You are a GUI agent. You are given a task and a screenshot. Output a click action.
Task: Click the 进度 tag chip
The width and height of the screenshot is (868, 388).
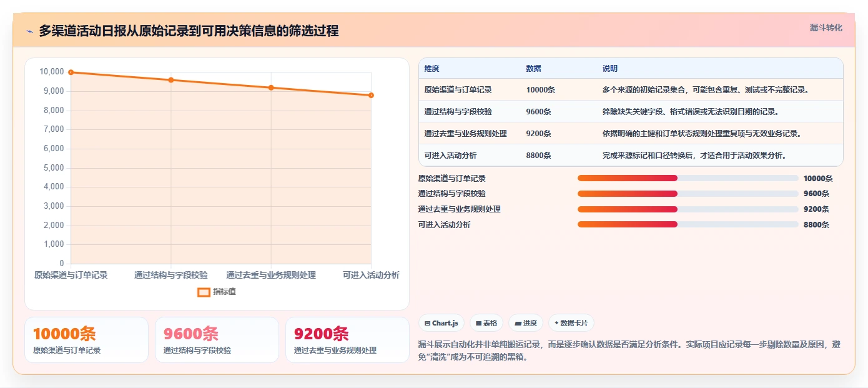[x=526, y=323]
